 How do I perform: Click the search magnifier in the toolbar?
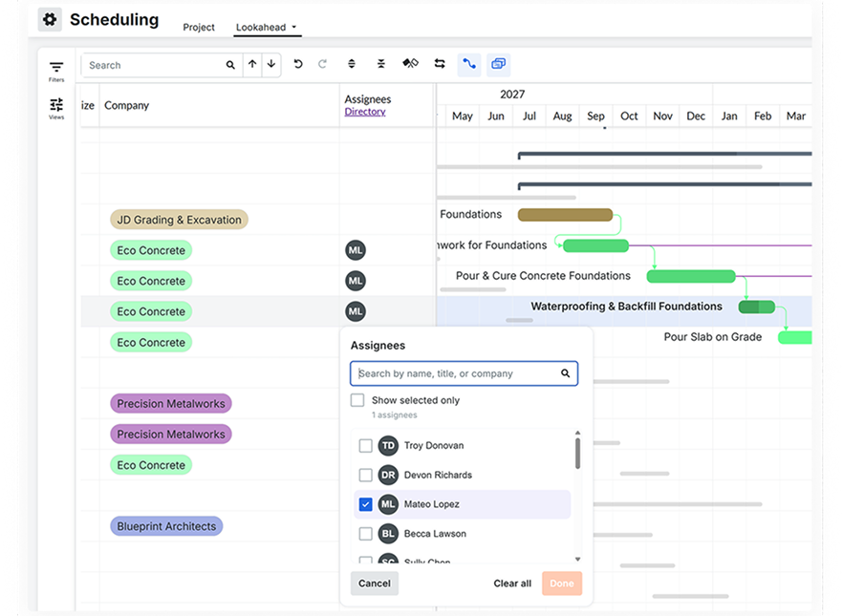[x=230, y=65]
